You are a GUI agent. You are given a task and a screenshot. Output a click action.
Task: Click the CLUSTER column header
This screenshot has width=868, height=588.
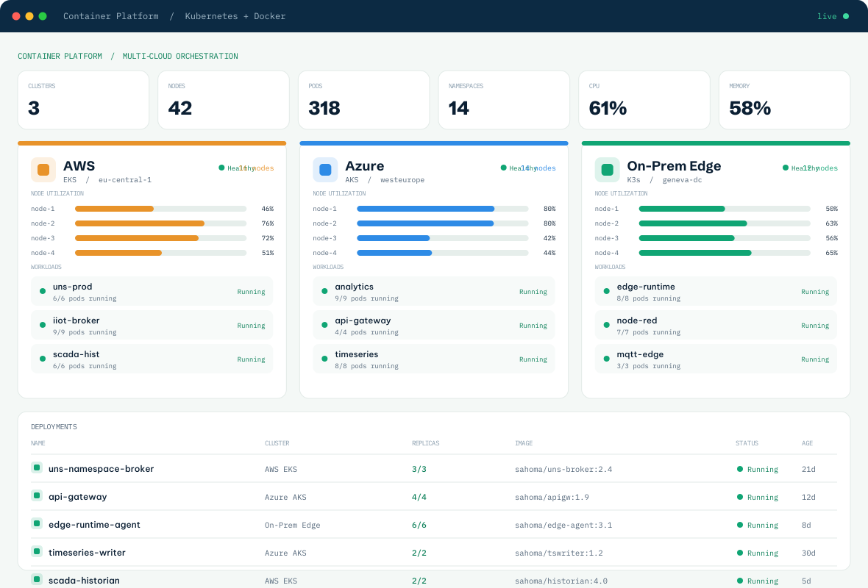(x=277, y=443)
